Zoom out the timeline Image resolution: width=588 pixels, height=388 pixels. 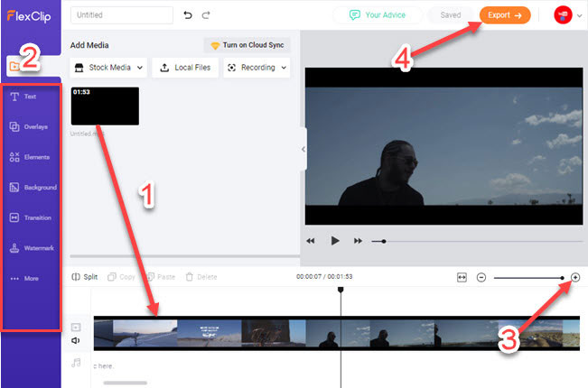point(481,278)
